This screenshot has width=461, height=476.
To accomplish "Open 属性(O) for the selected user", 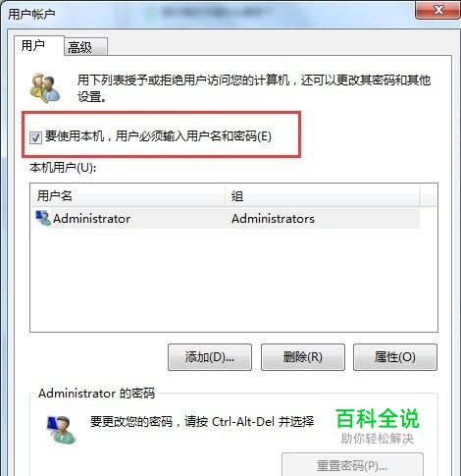I will (x=395, y=357).
